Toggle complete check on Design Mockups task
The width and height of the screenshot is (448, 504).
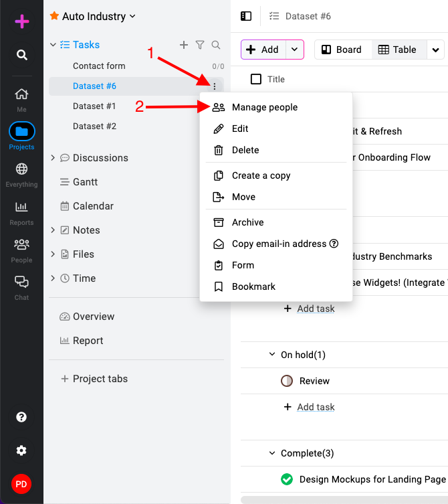pos(286,479)
